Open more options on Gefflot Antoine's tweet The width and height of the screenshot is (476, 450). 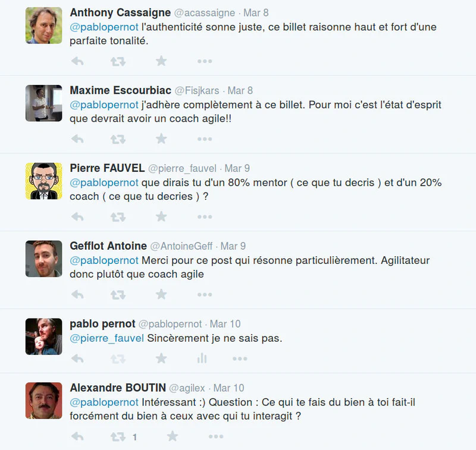click(205, 295)
